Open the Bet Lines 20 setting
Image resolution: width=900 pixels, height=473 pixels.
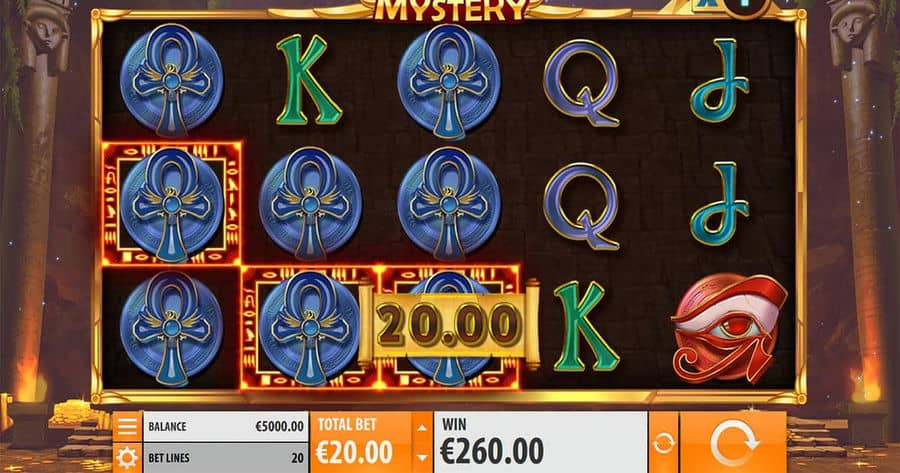click(x=225, y=458)
